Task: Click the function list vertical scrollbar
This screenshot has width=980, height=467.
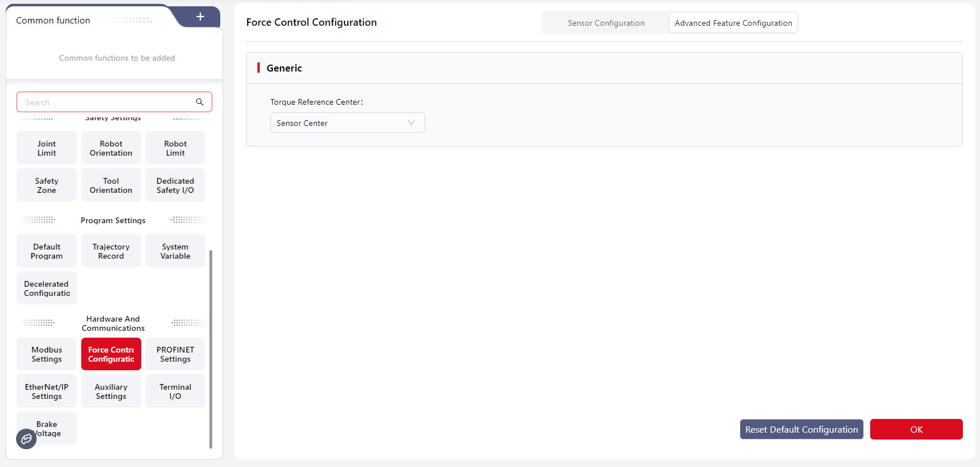Action: (x=211, y=348)
